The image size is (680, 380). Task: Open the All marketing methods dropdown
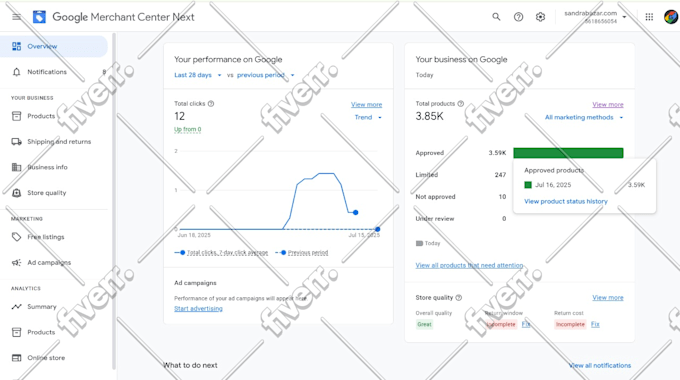584,118
